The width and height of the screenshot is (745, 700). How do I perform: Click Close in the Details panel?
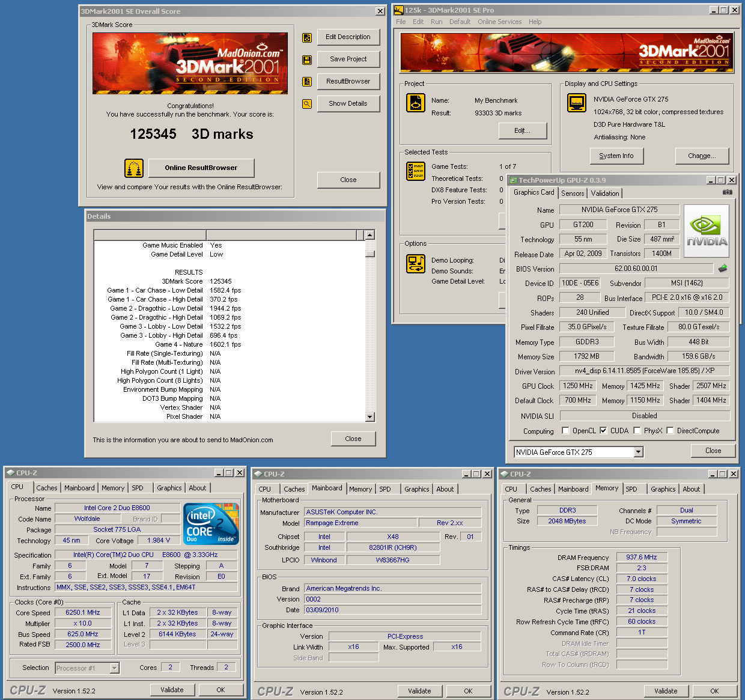[353, 439]
